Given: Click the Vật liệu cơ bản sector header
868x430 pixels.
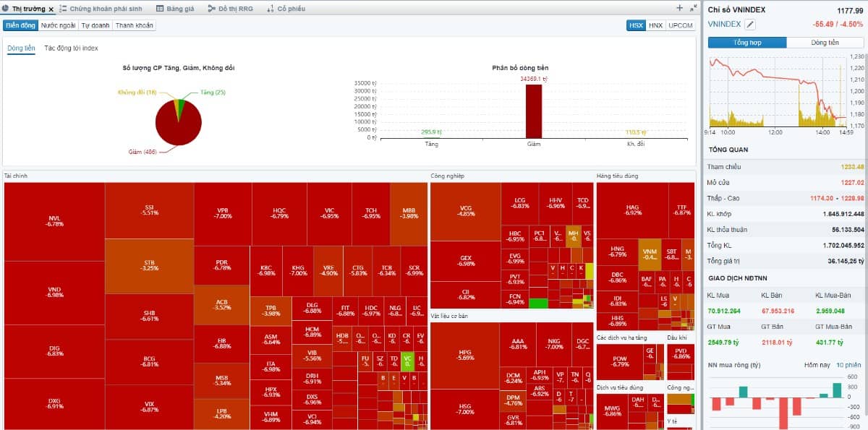Looking at the screenshot, I should [448, 316].
